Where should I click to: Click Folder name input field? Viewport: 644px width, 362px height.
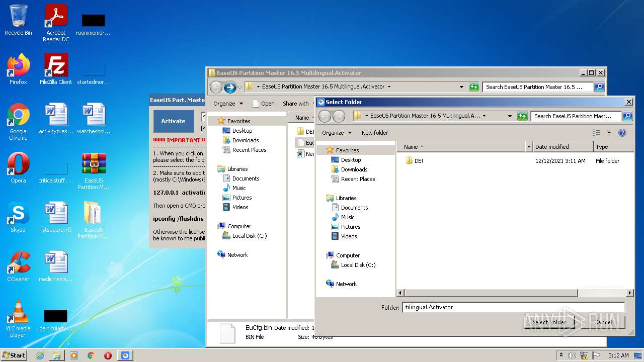tap(513, 307)
